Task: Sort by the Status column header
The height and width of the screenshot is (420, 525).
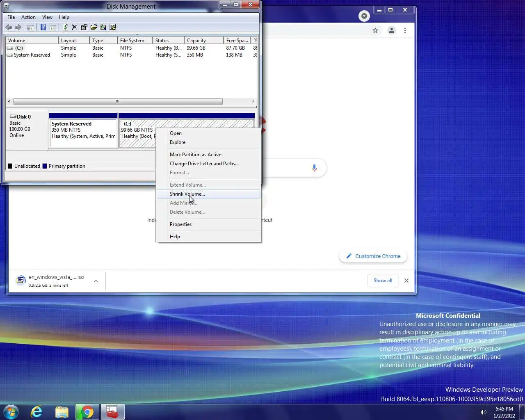Action: coord(168,41)
